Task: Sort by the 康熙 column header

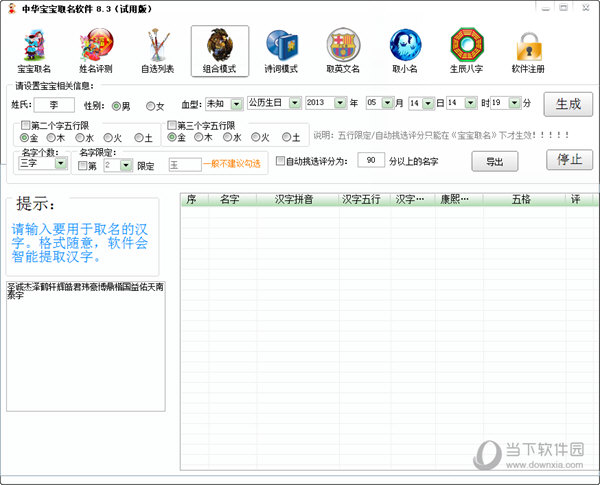Action: point(459,199)
